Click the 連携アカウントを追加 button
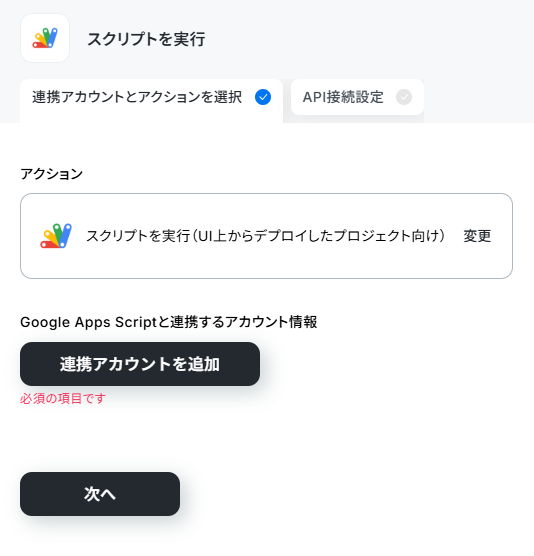The width and height of the screenshot is (534, 556). point(140,364)
